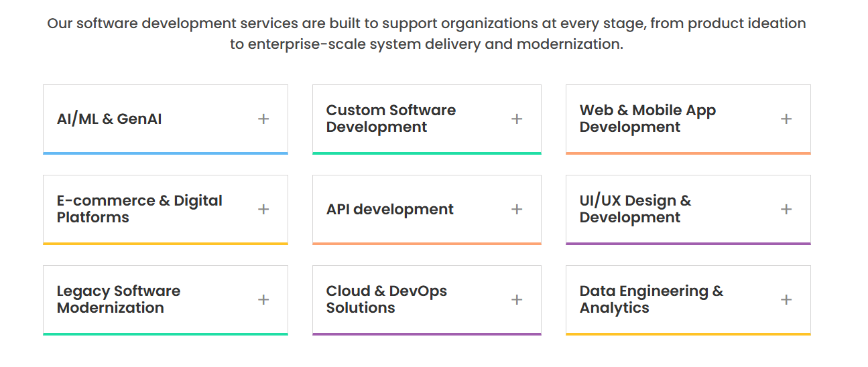868x367 pixels.
Task: Expand Data Engineering & Analytics via its plus
Action: click(x=786, y=299)
